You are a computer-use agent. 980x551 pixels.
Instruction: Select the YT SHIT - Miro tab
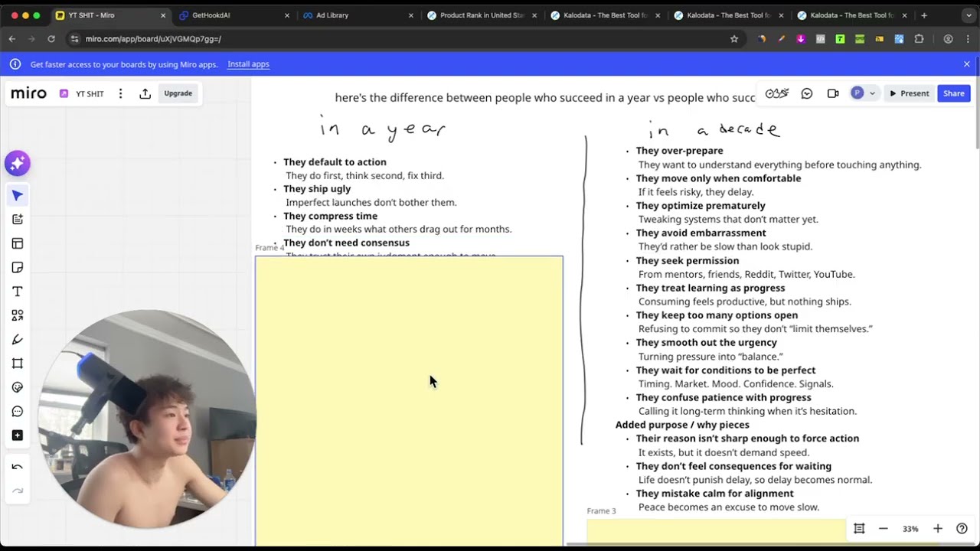point(109,15)
